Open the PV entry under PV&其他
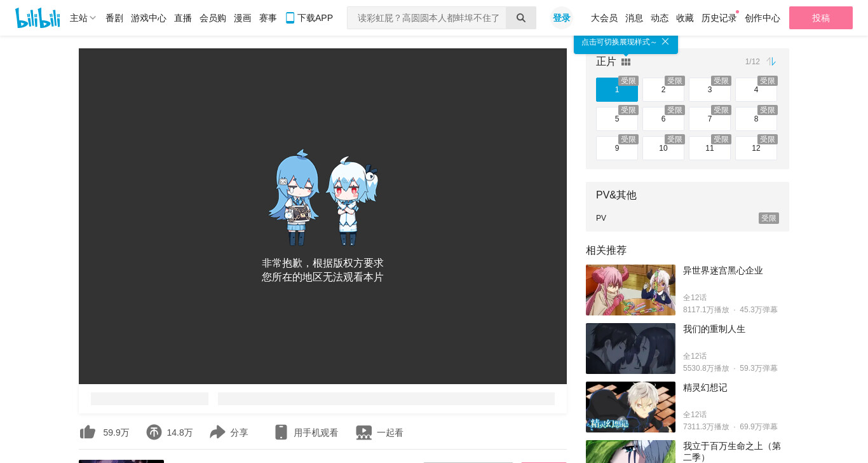Image resolution: width=868 pixels, height=463 pixels. point(688,218)
